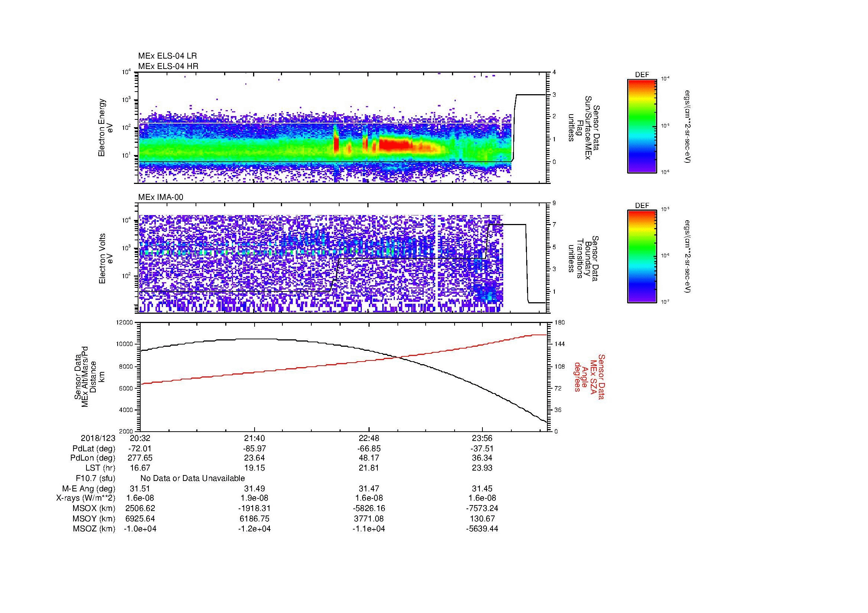Click lower colorbar units ergs/(cm**2-sr-sec-eV)

[x=688, y=257]
